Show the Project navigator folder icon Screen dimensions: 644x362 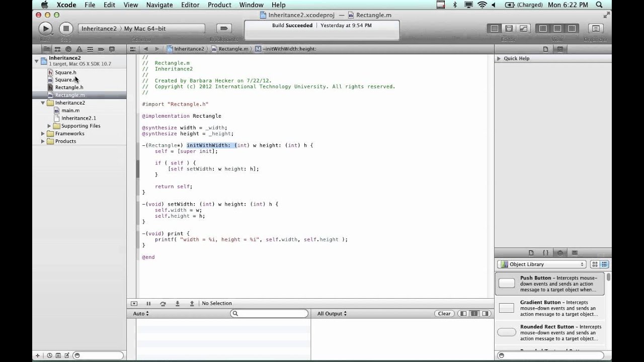click(46, 49)
